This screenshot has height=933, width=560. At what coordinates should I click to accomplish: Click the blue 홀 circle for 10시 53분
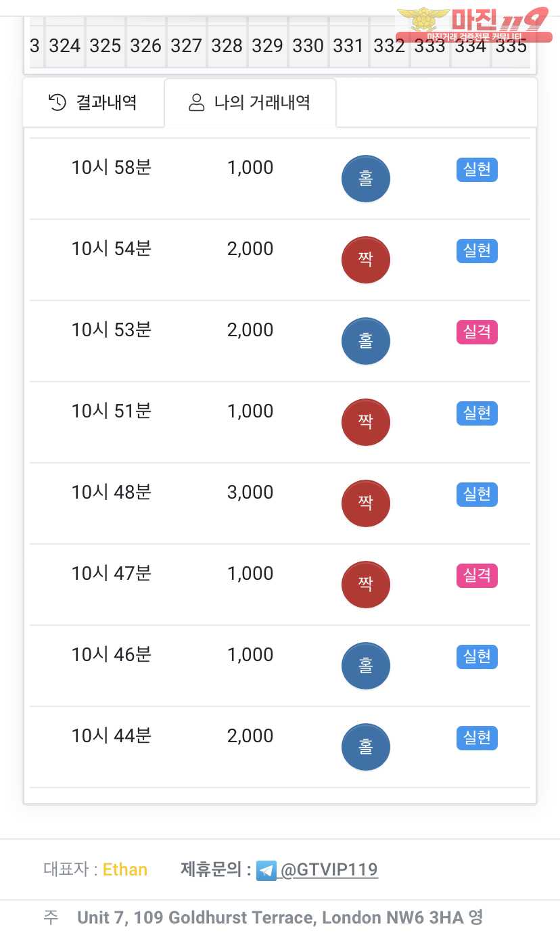(x=366, y=341)
